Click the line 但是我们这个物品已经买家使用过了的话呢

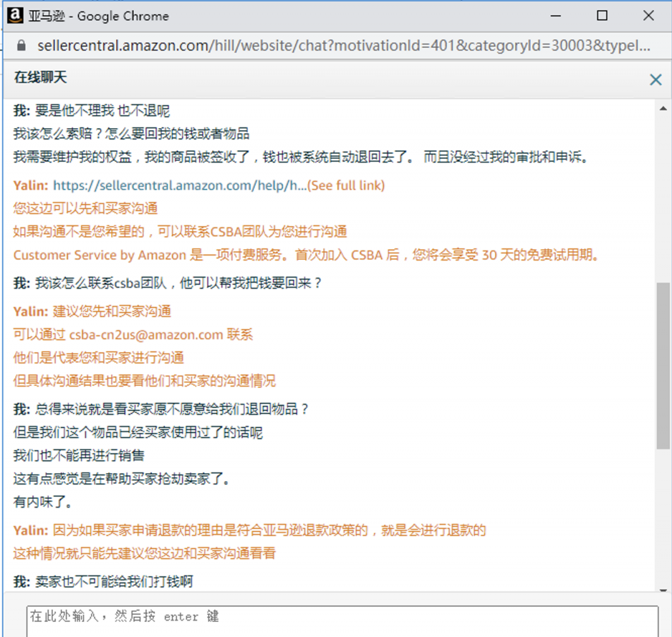tap(138, 432)
